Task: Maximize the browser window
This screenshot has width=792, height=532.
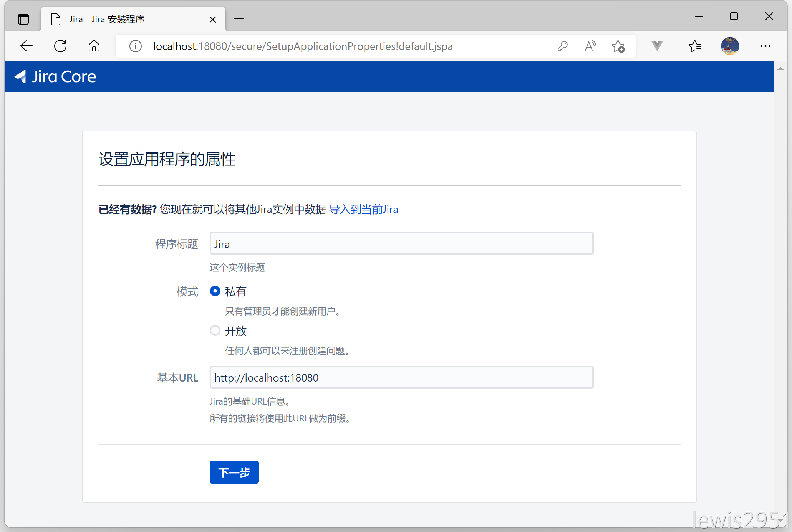Action: point(734,16)
